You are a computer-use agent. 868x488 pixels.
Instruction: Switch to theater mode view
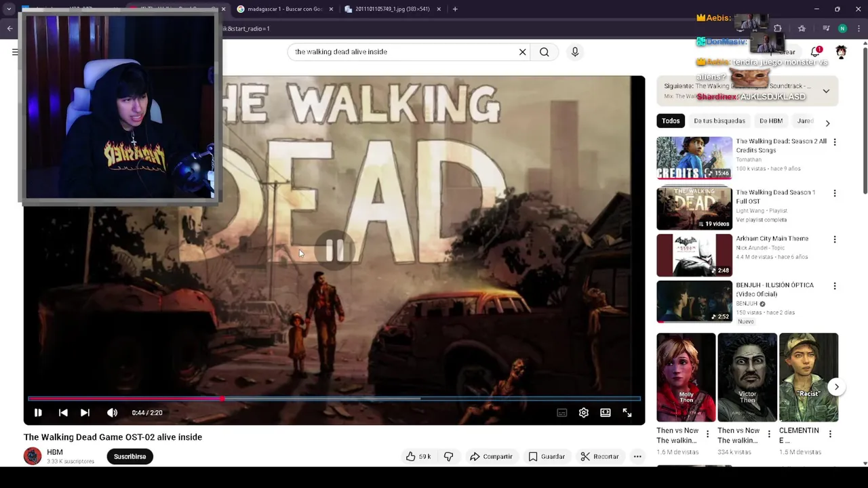click(x=606, y=413)
